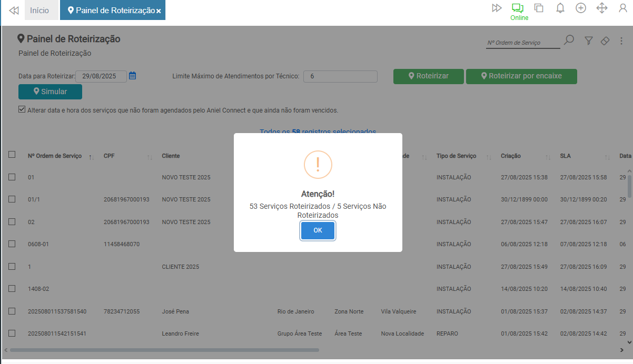Switch to the Início tab

pos(39,11)
